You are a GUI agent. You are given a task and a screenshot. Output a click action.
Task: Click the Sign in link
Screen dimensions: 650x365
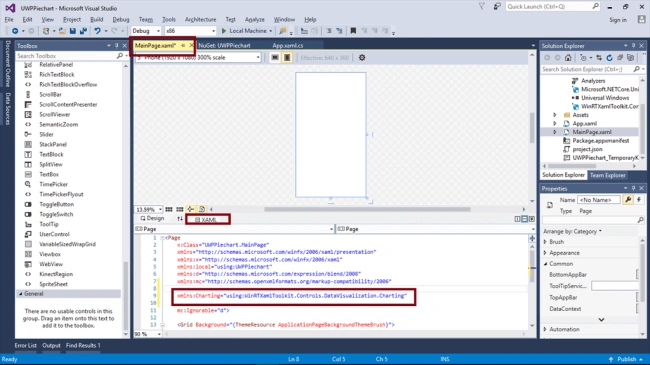(618, 20)
